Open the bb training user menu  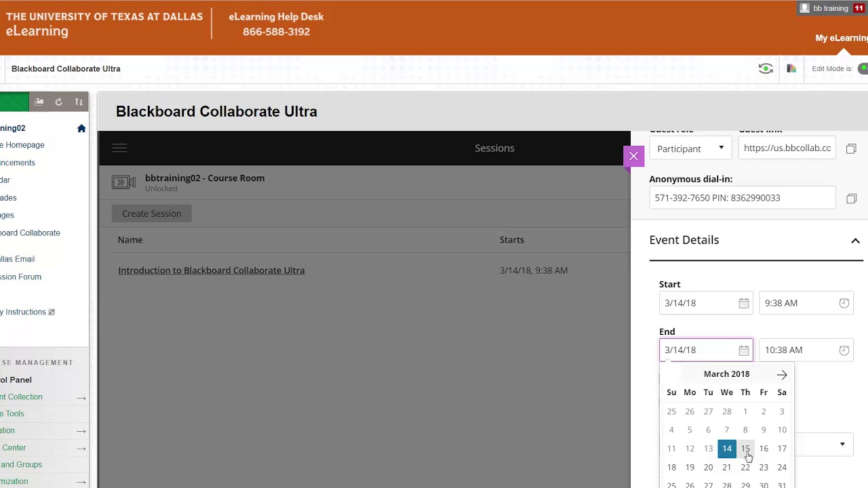click(823, 8)
